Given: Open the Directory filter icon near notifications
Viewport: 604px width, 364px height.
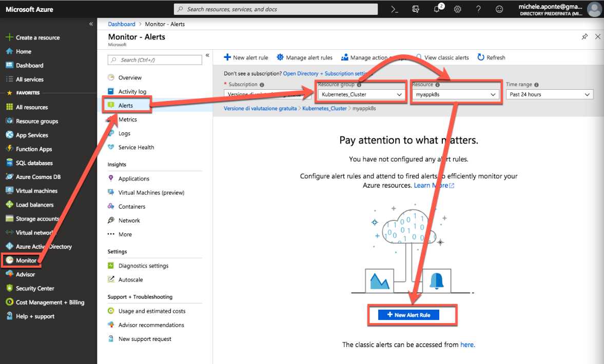Looking at the screenshot, I should (415, 9).
